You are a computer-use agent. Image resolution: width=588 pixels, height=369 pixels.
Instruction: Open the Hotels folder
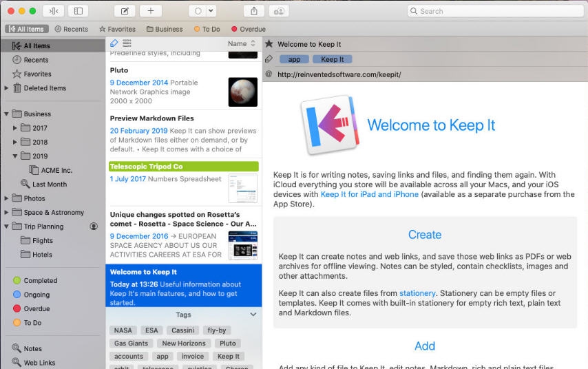[x=36, y=255]
